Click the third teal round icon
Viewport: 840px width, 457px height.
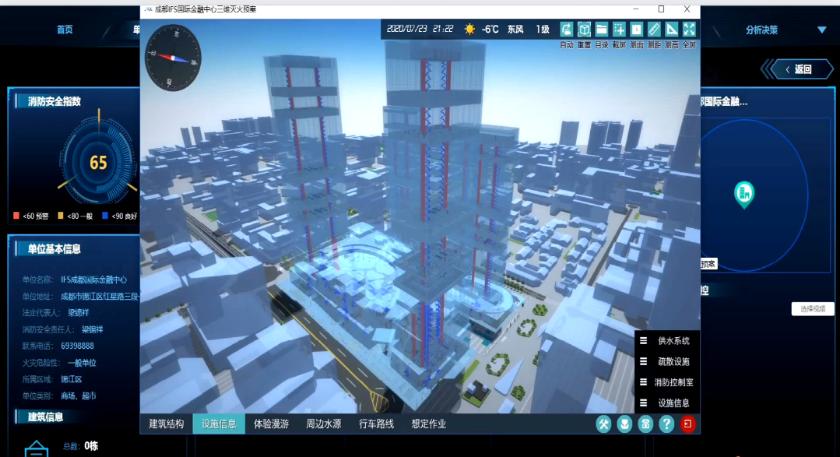tap(646, 424)
